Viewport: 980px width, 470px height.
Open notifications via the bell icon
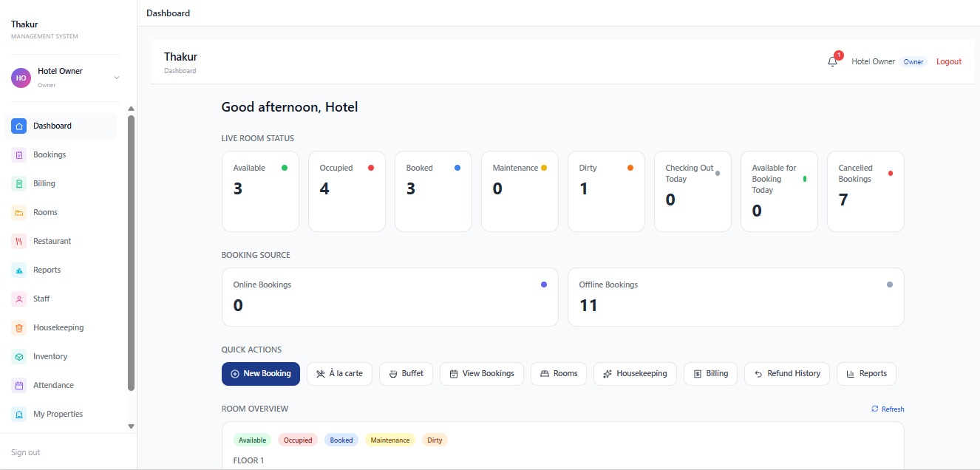[x=833, y=62]
